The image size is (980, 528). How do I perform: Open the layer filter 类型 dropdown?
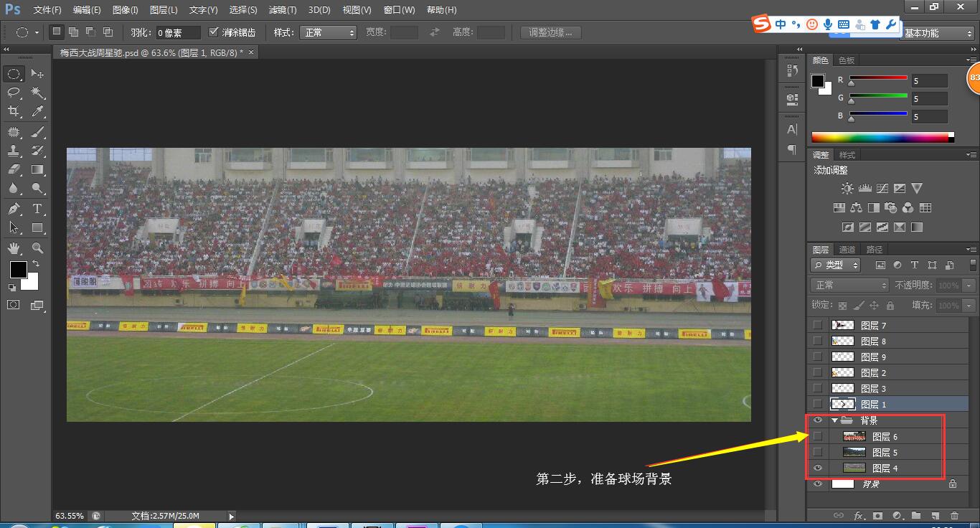(x=836, y=265)
